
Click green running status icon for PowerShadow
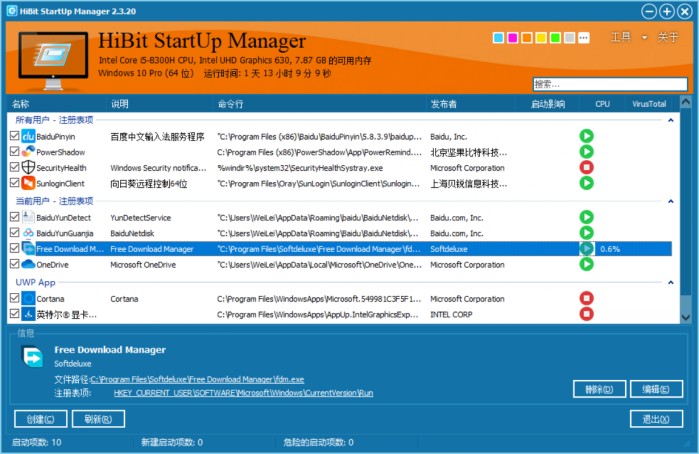[586, 152]
